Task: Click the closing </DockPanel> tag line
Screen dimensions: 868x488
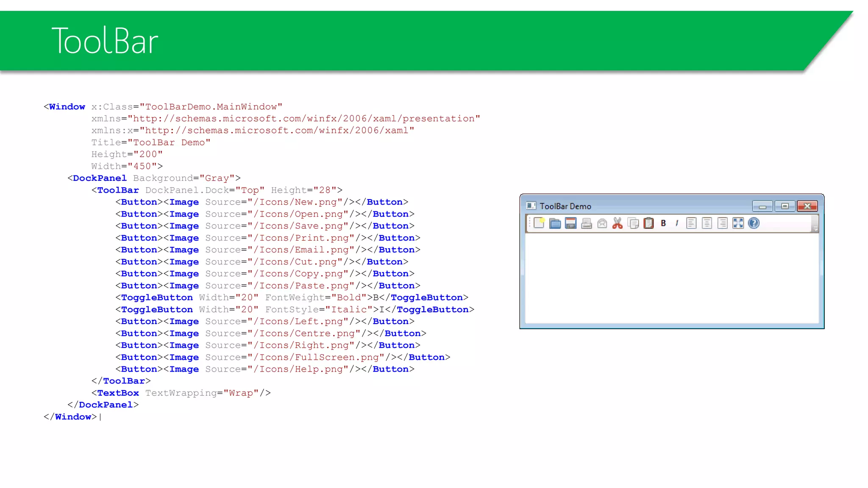Action: coord(103,405)
